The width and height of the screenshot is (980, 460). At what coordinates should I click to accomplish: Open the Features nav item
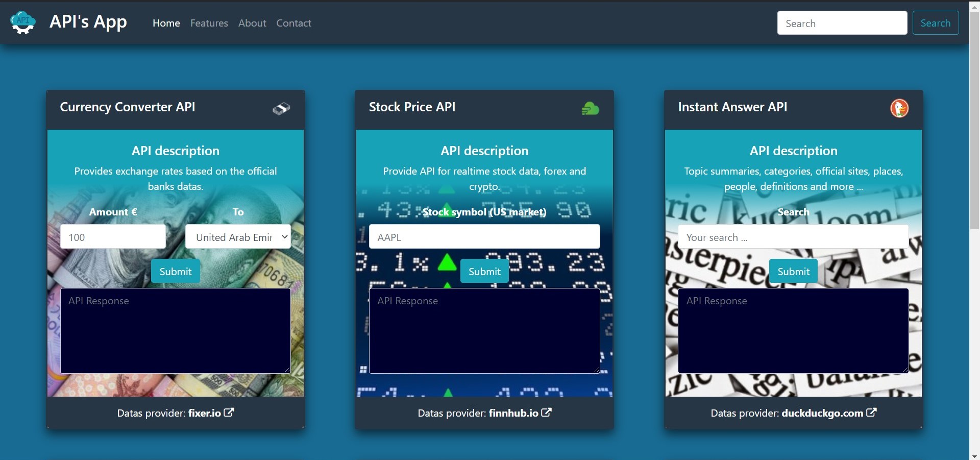209,23
